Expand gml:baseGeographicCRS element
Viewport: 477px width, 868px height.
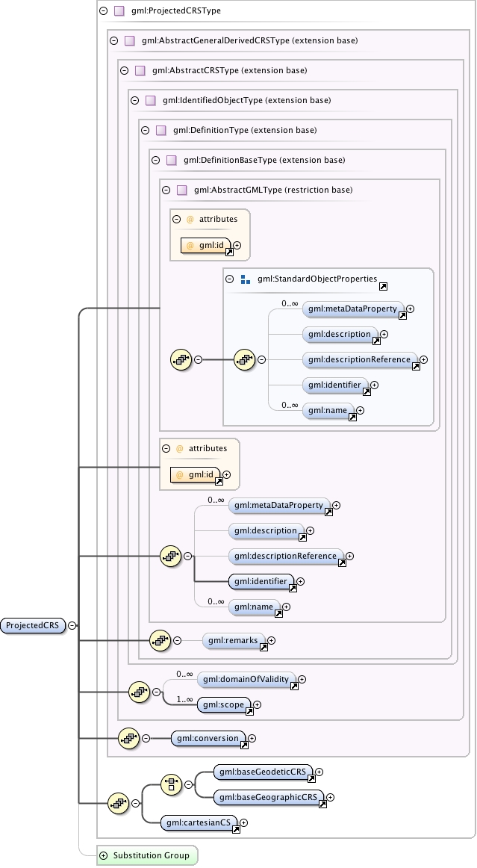(x=331, y=797)
